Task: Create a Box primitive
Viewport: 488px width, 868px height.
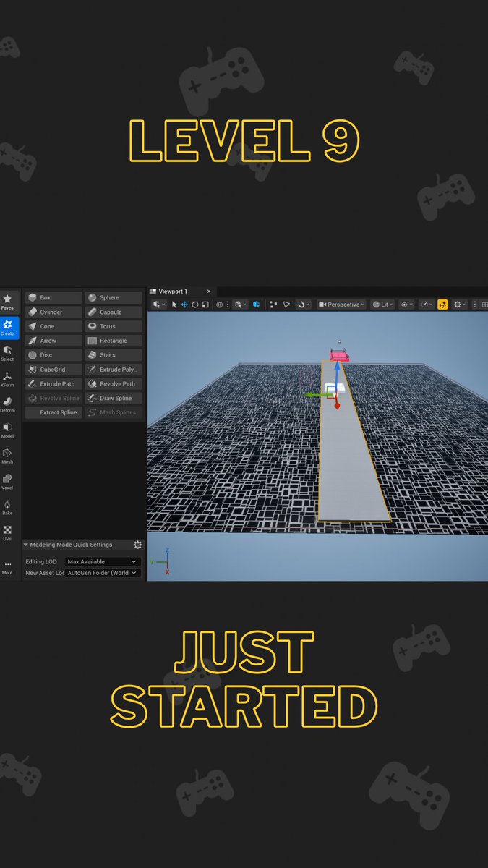Action: tap(53, 297)
